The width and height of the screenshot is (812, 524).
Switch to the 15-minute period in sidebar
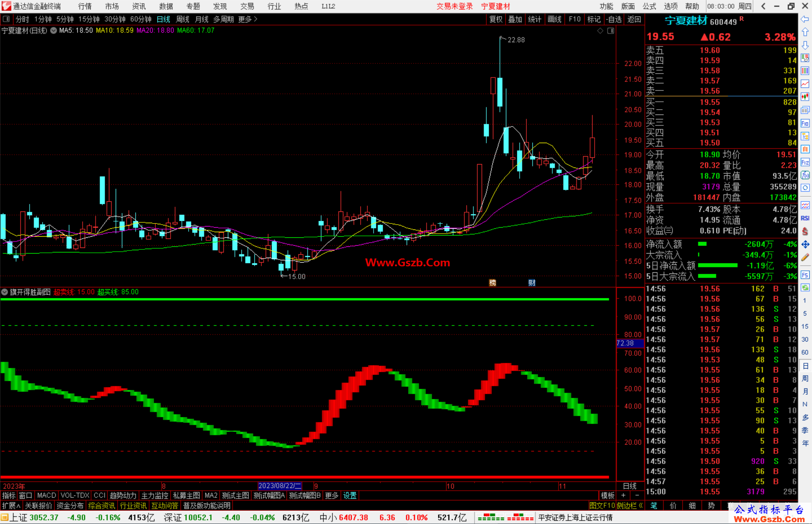click(805, 326)
